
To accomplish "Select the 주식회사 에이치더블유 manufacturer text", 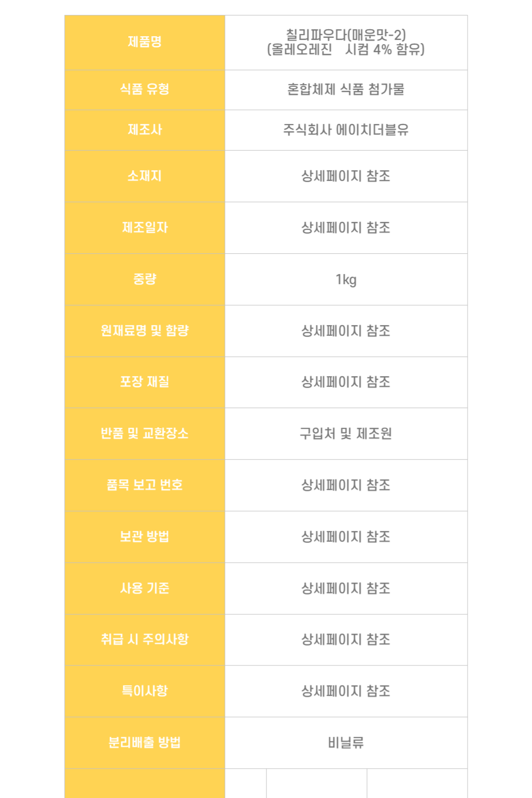I will (346, 130).
